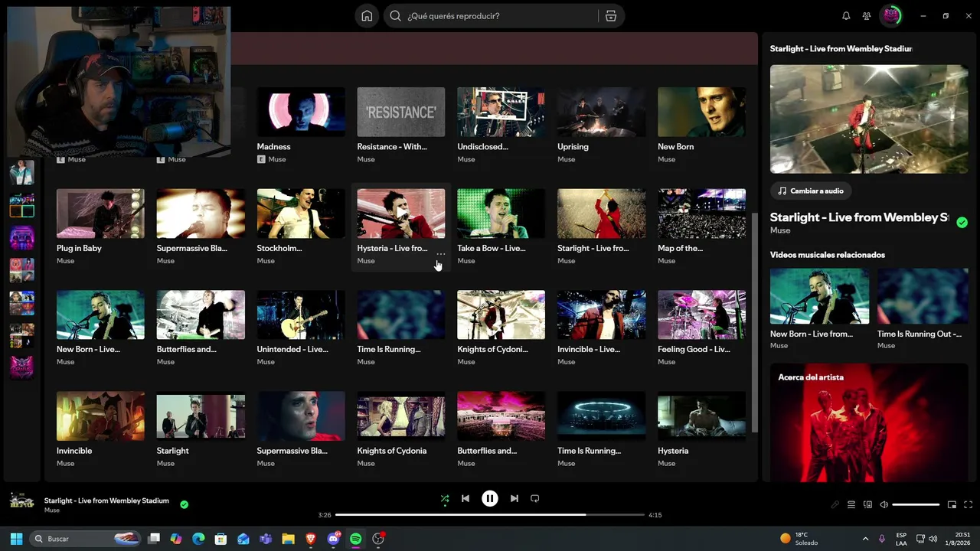Go to Spotify Home with the house icon
Screen dimensions: 980x551
[367, 16]
